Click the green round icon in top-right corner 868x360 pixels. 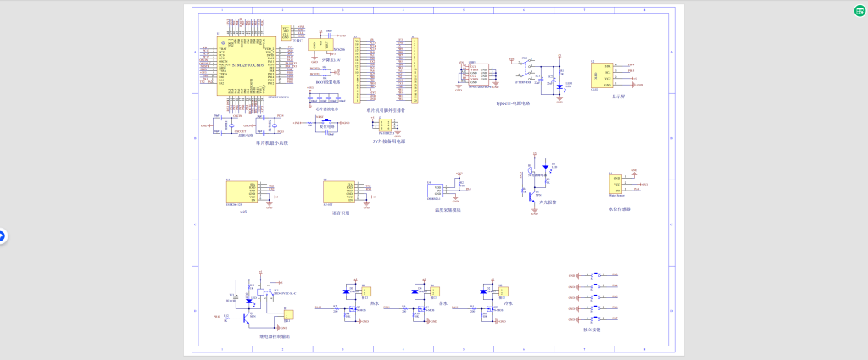click(x=860, y=11)
